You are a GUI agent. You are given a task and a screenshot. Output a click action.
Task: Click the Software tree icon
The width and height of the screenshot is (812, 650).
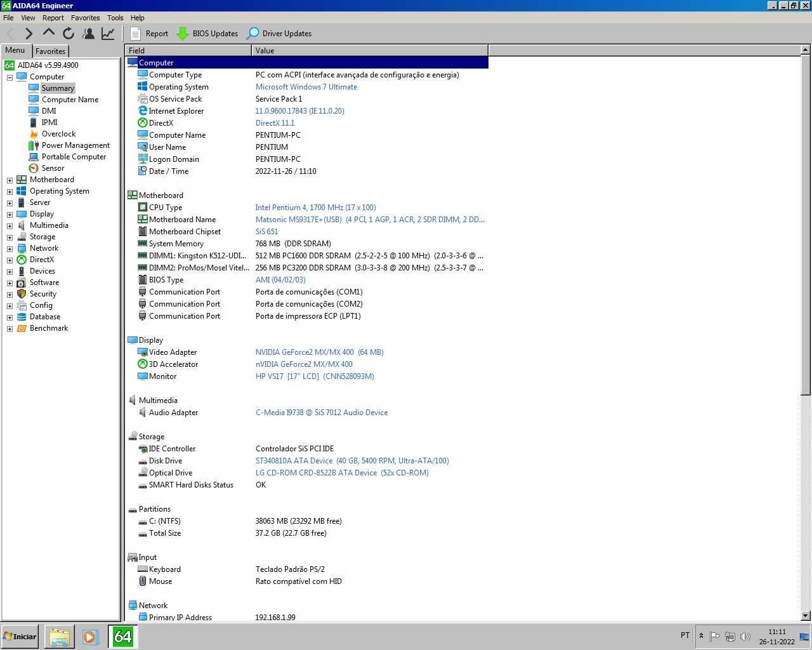click(22, 282)
